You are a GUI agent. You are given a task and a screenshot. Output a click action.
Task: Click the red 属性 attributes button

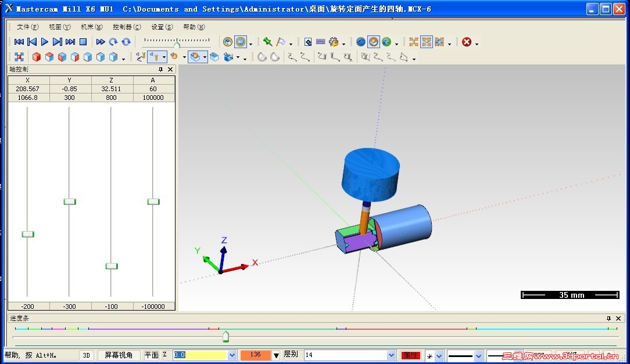pos(411,355)
